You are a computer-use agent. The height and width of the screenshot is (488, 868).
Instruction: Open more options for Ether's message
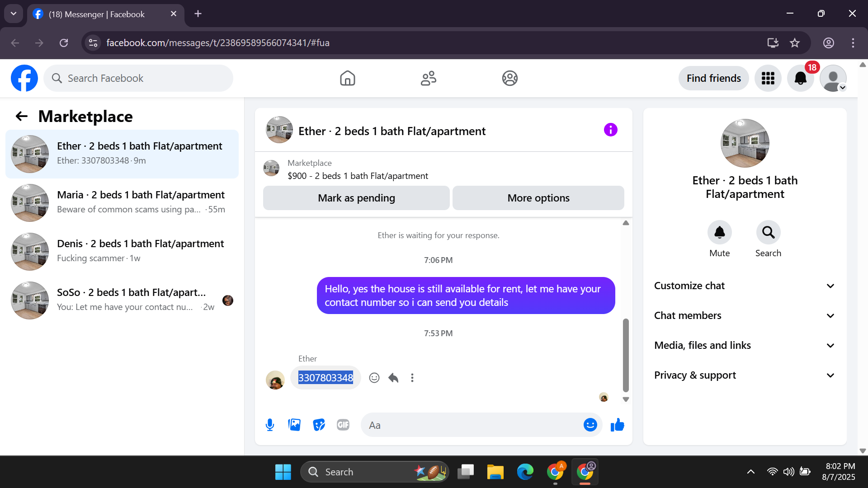click(x=412, y=378)
